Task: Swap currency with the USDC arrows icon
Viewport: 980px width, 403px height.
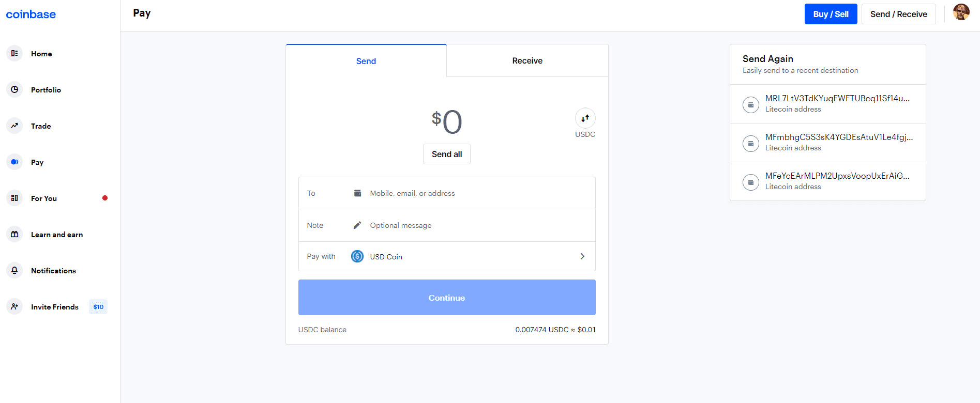Action: pyautogui.click(x=585, y=118)
